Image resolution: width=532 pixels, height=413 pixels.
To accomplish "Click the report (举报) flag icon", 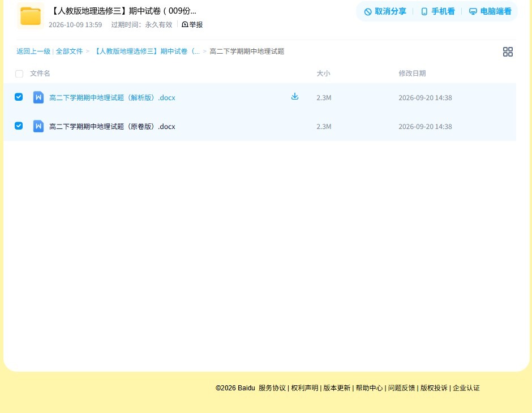I will point(185,24).
